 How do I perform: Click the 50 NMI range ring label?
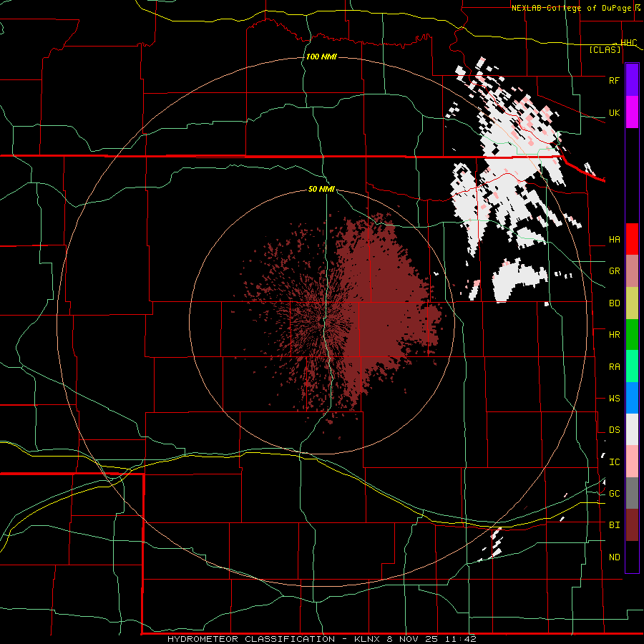(x=321, y=190)
